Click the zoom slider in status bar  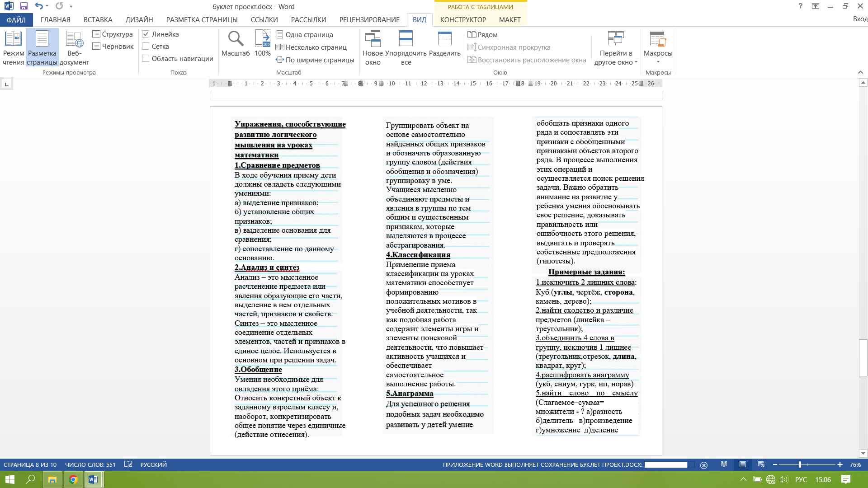(800, 465)
